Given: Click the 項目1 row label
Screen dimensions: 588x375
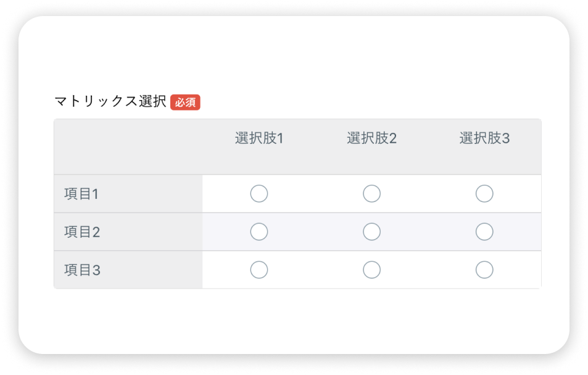Looking at the screenshot, I should (81, 194).
